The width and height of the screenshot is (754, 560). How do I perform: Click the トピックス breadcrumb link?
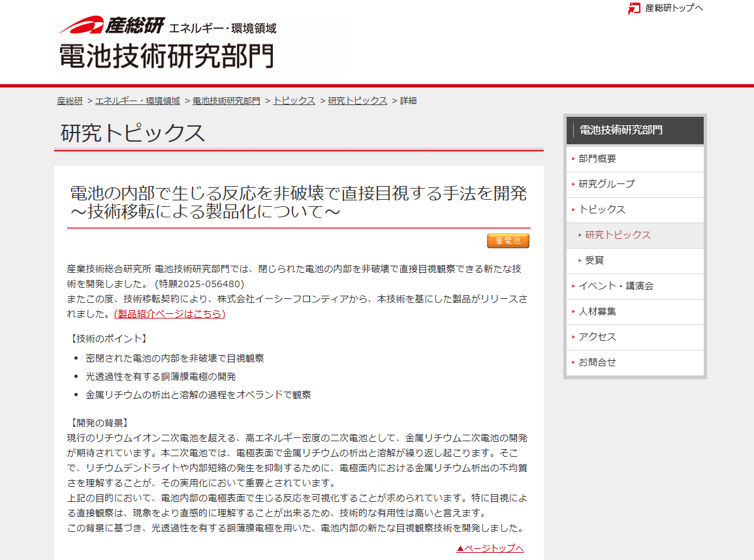[x=294, y=101]
